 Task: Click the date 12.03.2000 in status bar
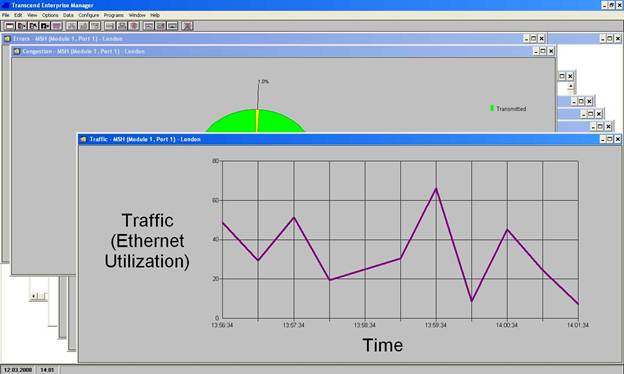pos(18,370)
